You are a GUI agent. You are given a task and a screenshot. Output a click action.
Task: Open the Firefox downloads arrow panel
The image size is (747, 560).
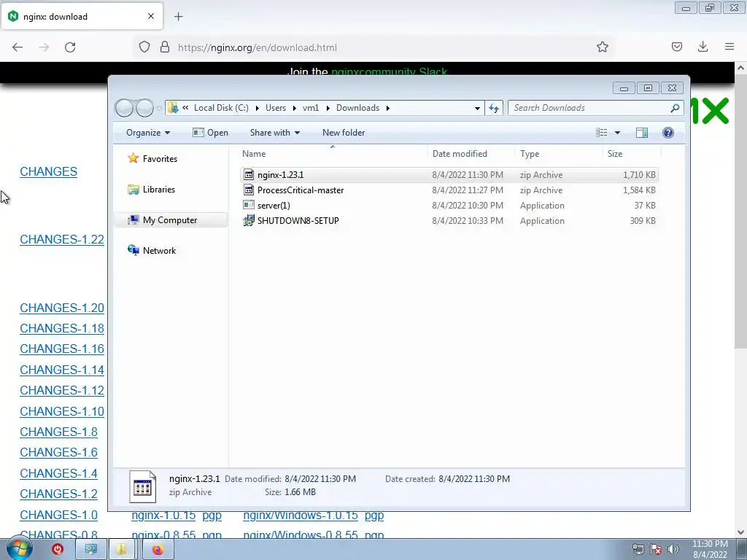click(x=703, y=47)
